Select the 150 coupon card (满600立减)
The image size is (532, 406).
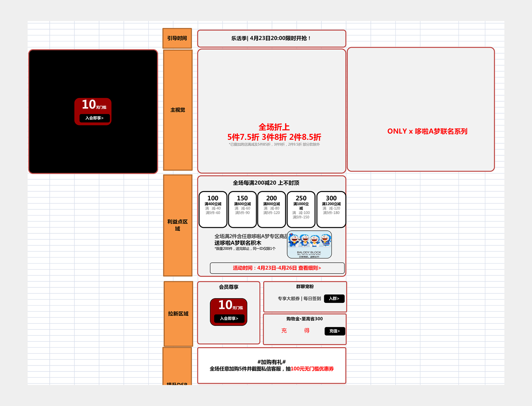click(242, 209)
